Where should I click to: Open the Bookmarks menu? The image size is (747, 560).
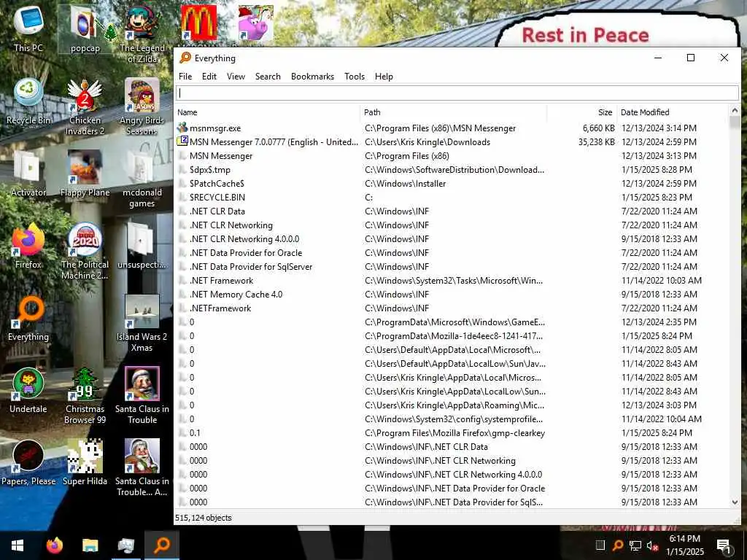312,76
